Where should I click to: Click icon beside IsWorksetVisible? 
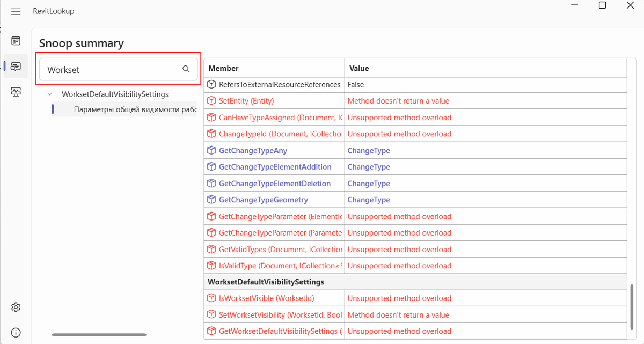[x=211, y=298]
